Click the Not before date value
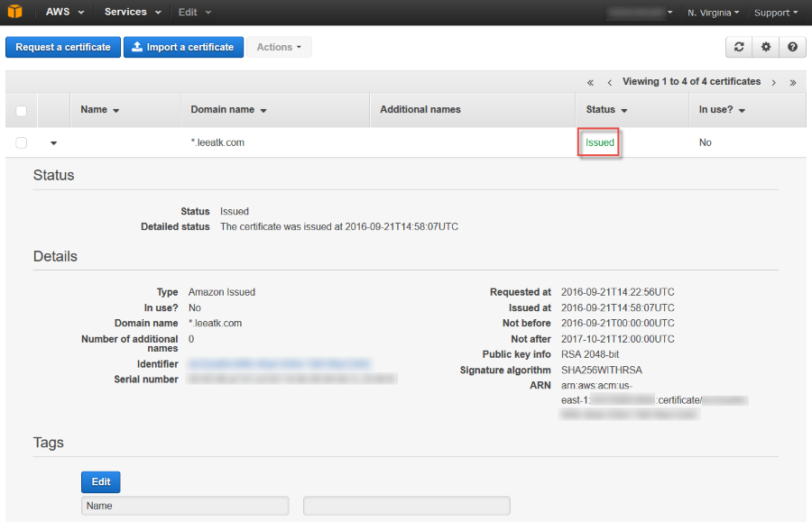The width and height of the screenshot is (812, 522). (x=618, y=324)
